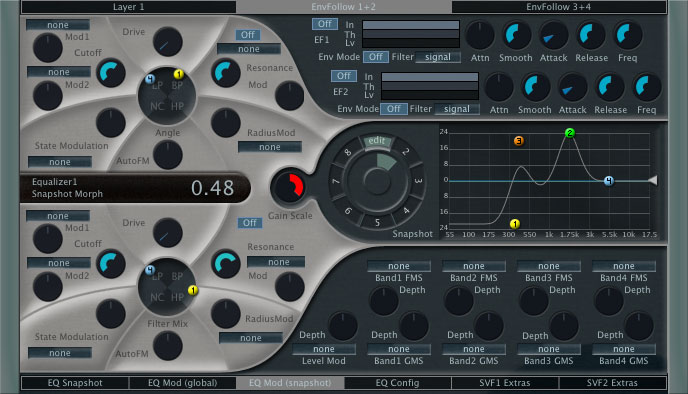
Task: Toggle Off switch below Gain Scale
Action: click(x=250, y=223)
